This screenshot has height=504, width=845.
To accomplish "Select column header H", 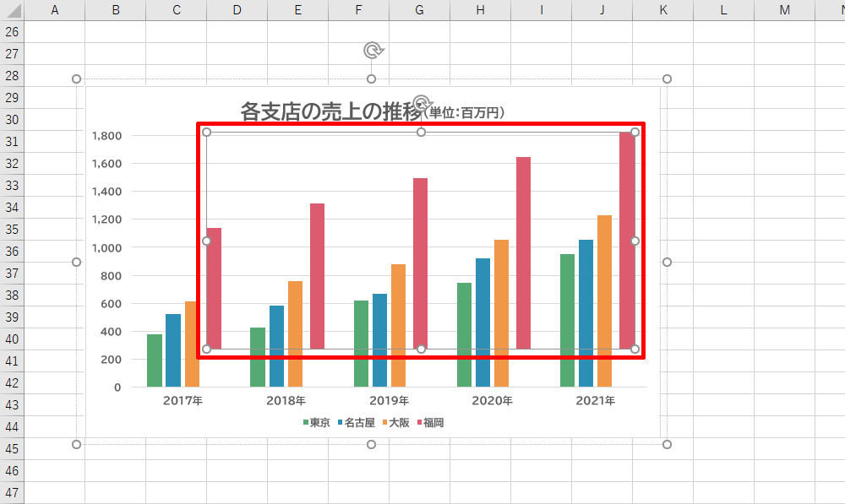I will (x=480, y=10).
